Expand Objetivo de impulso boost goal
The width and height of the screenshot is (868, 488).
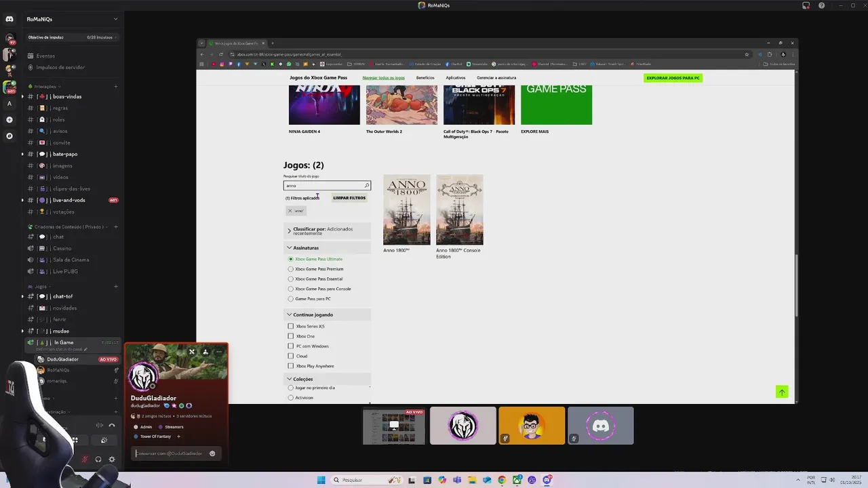pyautogui.click(x=73, y=37)
